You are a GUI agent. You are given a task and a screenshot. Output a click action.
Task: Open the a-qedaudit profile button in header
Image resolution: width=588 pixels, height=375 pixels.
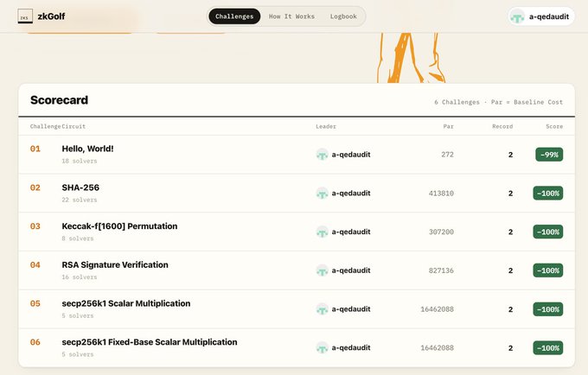[x=541, y=16]
